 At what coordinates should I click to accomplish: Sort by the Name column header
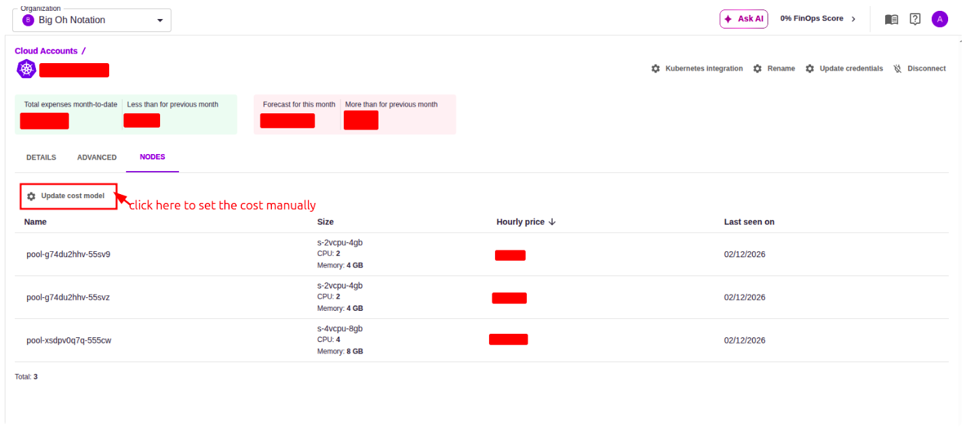35,222
